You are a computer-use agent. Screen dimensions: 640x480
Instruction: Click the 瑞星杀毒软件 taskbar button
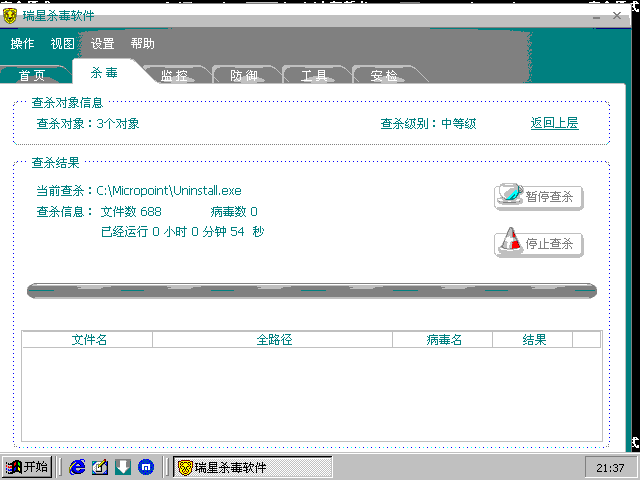pyautogui.click(x=253, y=467)
